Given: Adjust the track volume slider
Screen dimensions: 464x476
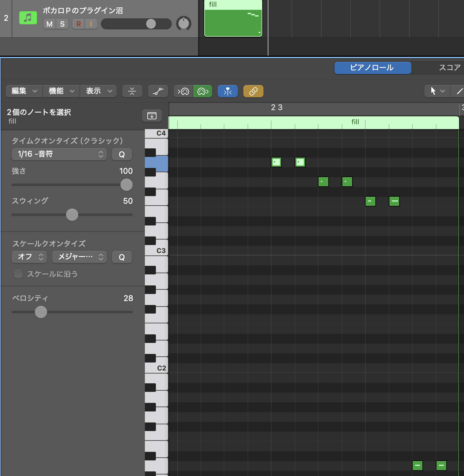Looking at the screenshot, I should tap(151, 24).
